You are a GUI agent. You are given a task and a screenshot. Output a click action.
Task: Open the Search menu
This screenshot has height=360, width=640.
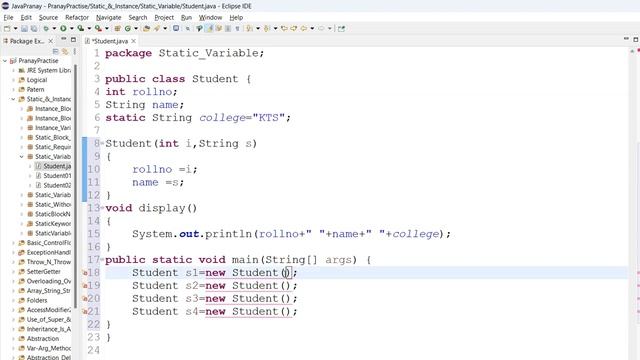(x=138, y=18)
